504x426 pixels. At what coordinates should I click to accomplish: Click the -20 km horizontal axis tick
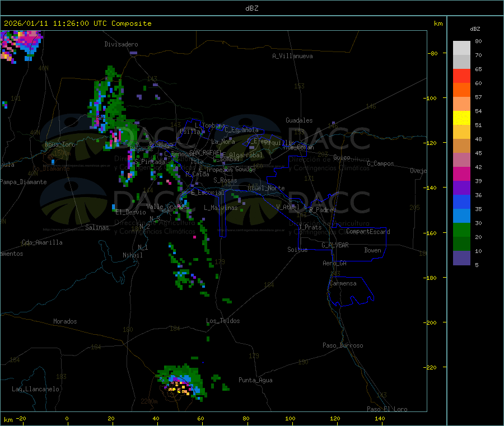click(21, 418)
